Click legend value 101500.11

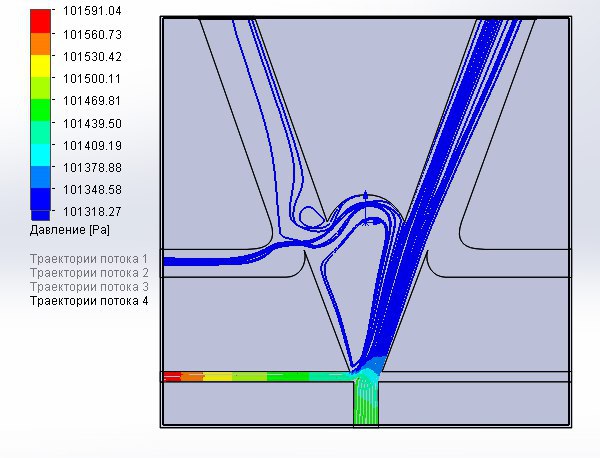[x=92, y=79]
